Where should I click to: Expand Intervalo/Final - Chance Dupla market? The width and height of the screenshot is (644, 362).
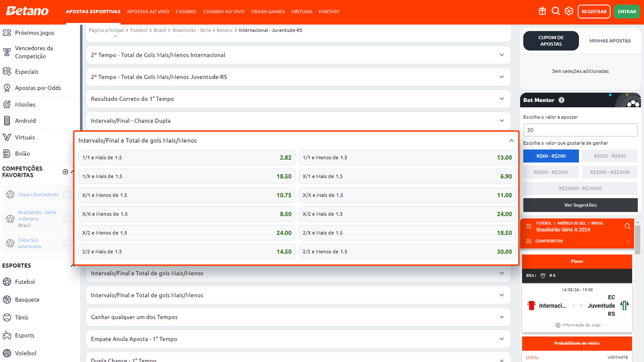point(298,121)
